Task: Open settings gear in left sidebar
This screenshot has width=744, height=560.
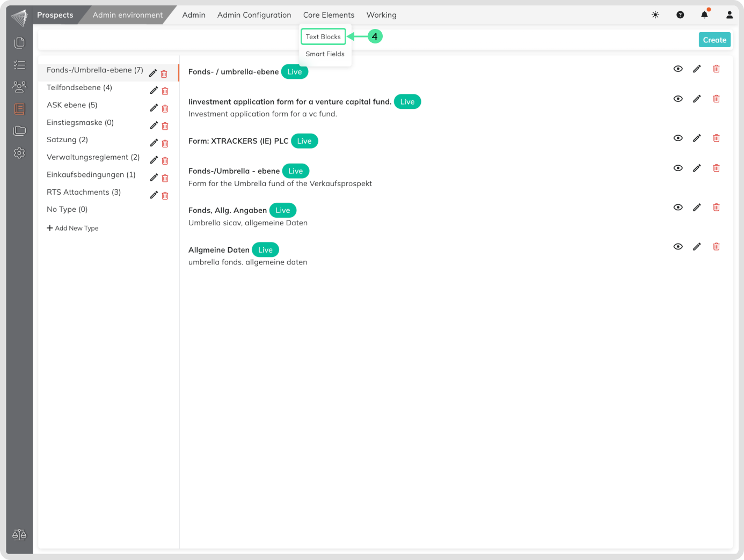Action: [19, 153]
